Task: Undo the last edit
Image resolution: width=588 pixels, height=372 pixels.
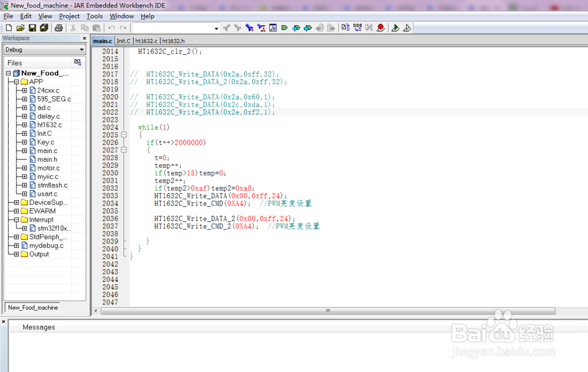Action: click(x=111, y=28)
